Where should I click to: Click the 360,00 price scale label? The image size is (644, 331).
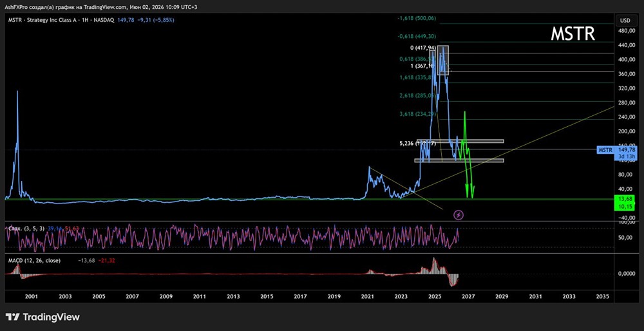tap(625, 74)
